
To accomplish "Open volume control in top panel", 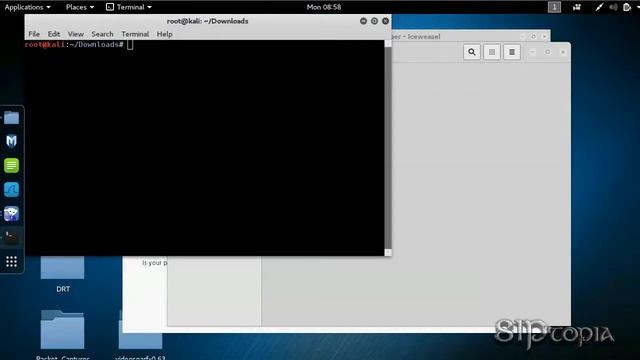I will pyautogui.click(x=613, y=7).
